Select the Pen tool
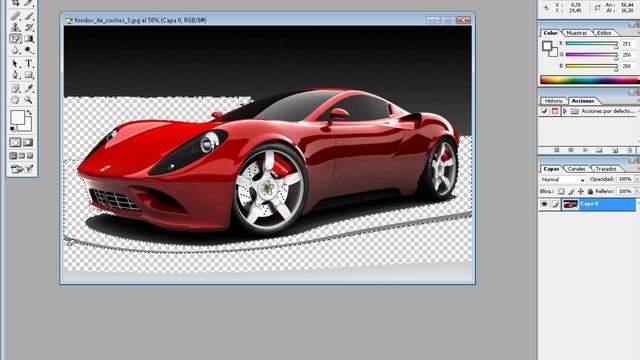Screen dimensions: 640x360 16,75
